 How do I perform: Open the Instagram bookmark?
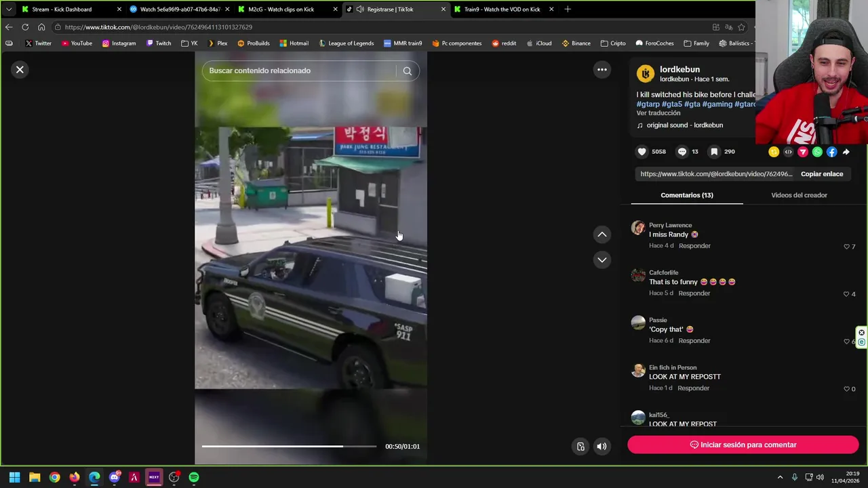point(119,43)
